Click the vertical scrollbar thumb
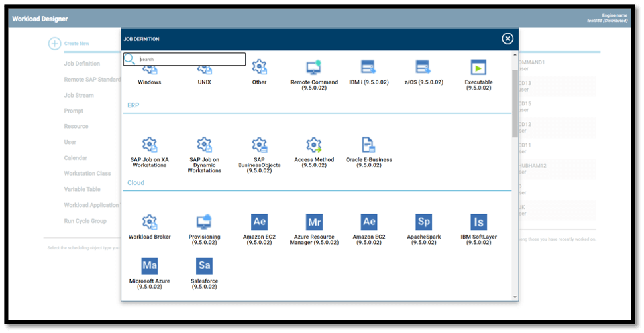Screen dimensions: 644x333 pos(515,103)
